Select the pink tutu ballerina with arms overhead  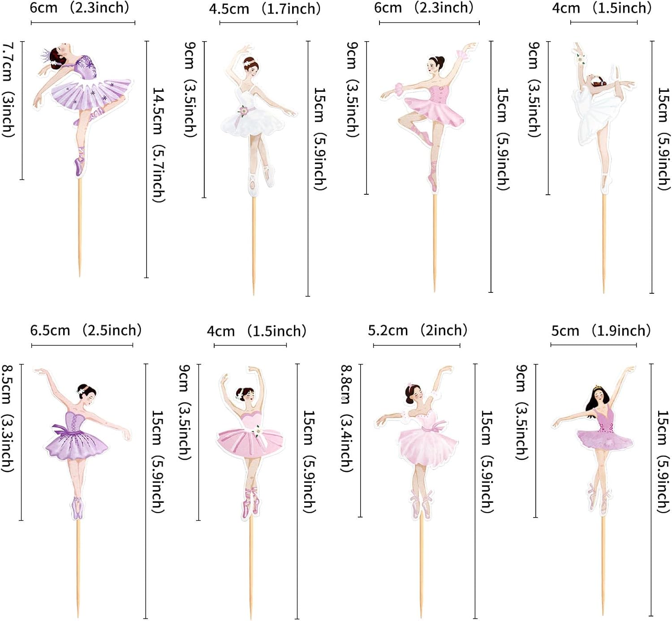pos(250,442)
